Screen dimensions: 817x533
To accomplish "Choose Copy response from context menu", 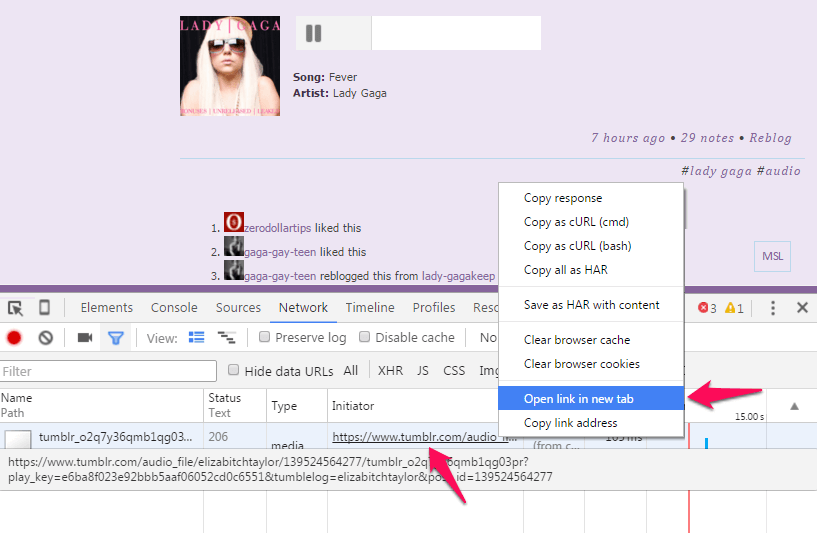I will pyautogui.click(x=591, y=198).
